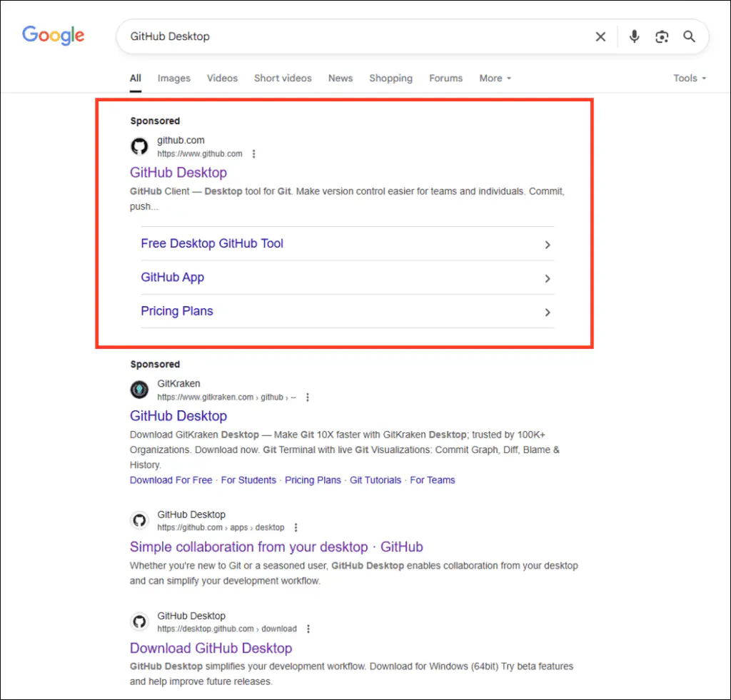Viewport: 731px width, 700px height.
Task: Open Google Lens camera search
Action: pyautogui.click(x=662, y=36)
